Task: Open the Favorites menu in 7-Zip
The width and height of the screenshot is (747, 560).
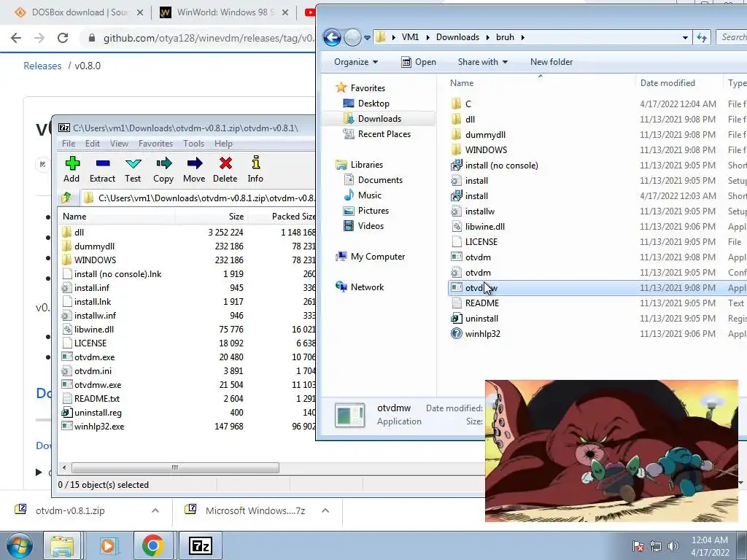Action: click(156, 144)
